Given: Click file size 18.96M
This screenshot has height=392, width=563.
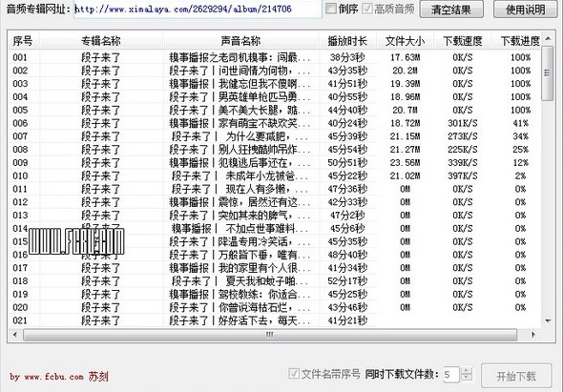Looking at the screenshot, I should 405,97.
